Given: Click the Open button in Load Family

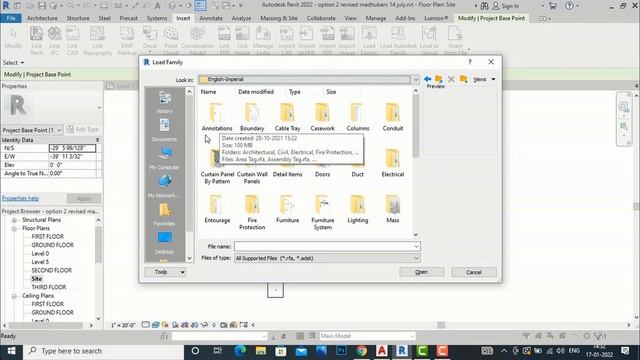Looking at the screenshot, I should 422,272.
